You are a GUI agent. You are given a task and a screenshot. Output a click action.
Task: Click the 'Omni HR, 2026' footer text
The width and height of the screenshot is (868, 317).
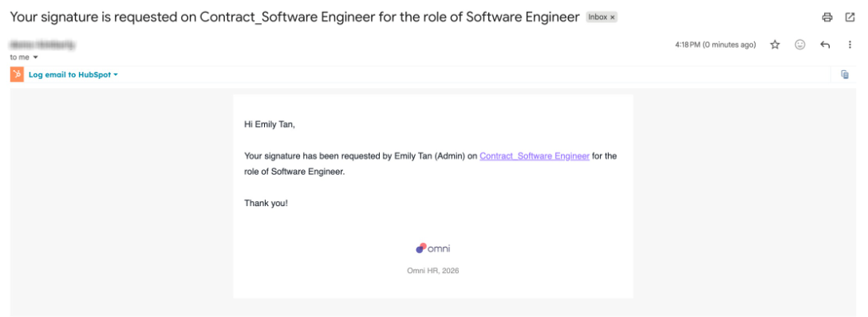coord(433,271)
